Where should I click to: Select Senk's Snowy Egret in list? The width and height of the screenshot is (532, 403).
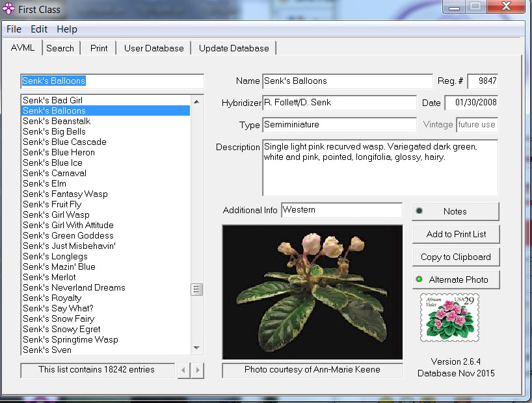point(105,329)
